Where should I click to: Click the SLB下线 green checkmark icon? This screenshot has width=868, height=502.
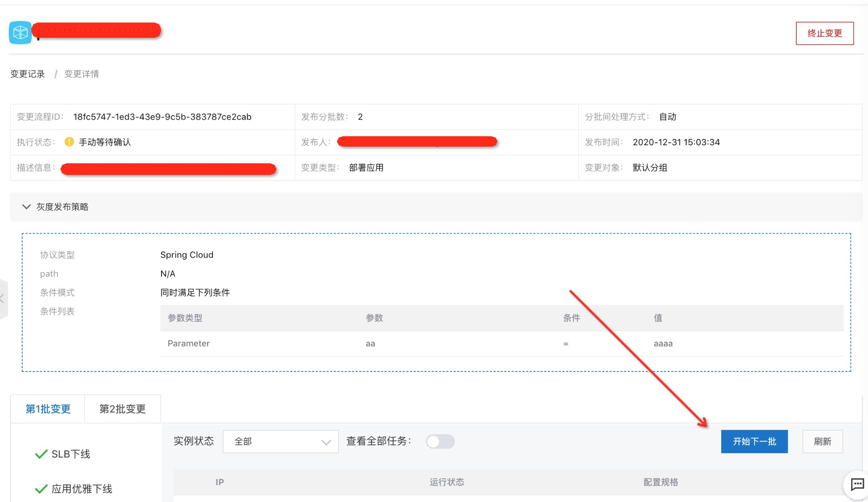click(x=41, y=454)
